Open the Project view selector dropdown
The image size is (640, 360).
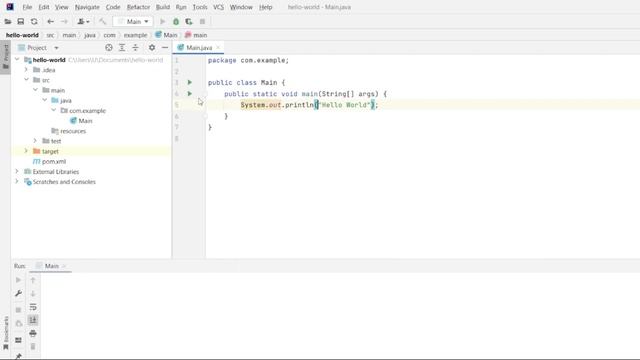click(x=39, y=48)
